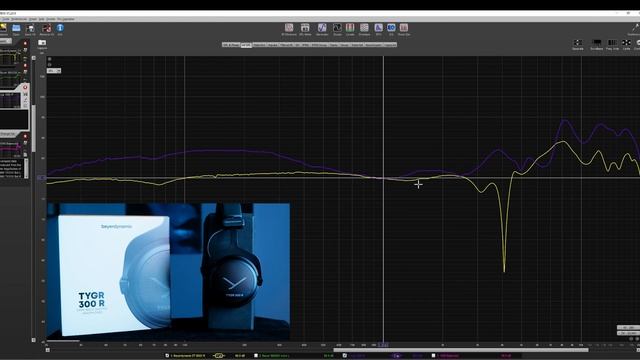Viewport: 640px width, 360px height.
Task: Toggle the magenta trace legend checkbox
Action: [433, 356]
